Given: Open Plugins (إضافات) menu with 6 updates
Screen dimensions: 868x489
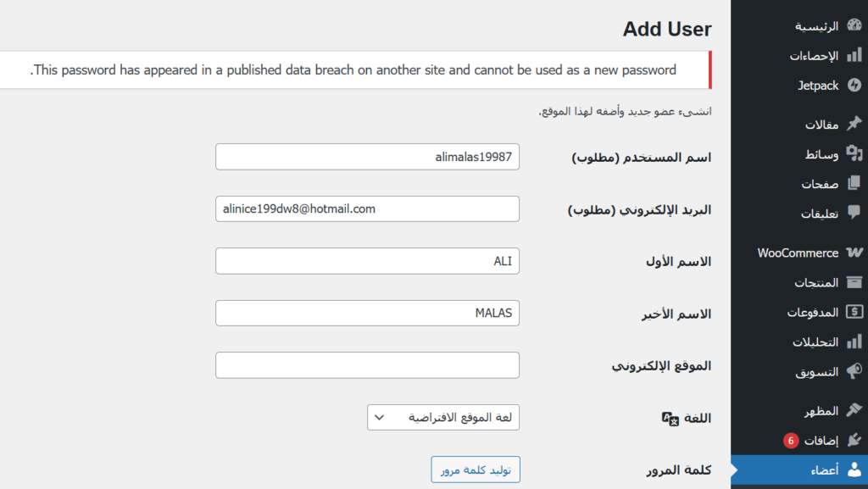Looking at the screenshot, I should click(x=818, y=441).
